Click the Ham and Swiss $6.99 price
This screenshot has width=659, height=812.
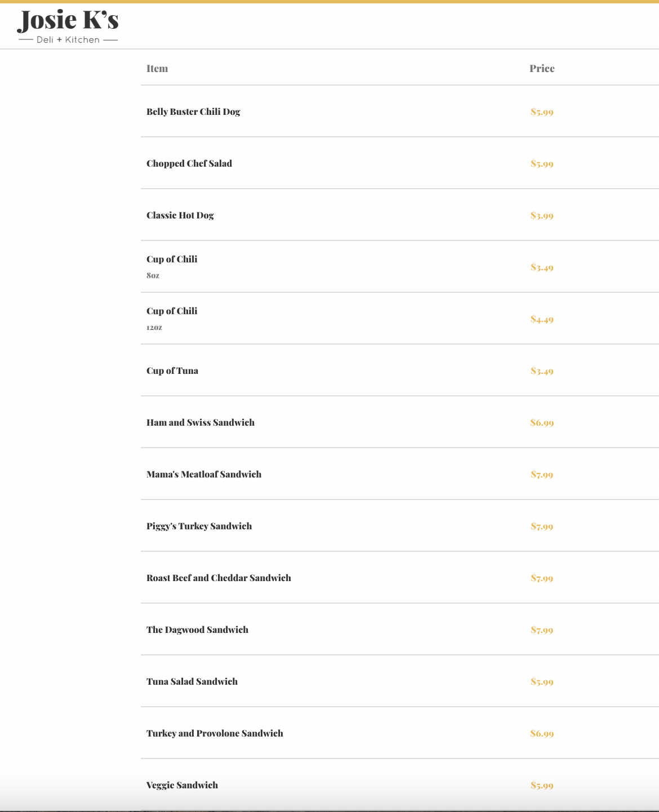click(542, 422)
